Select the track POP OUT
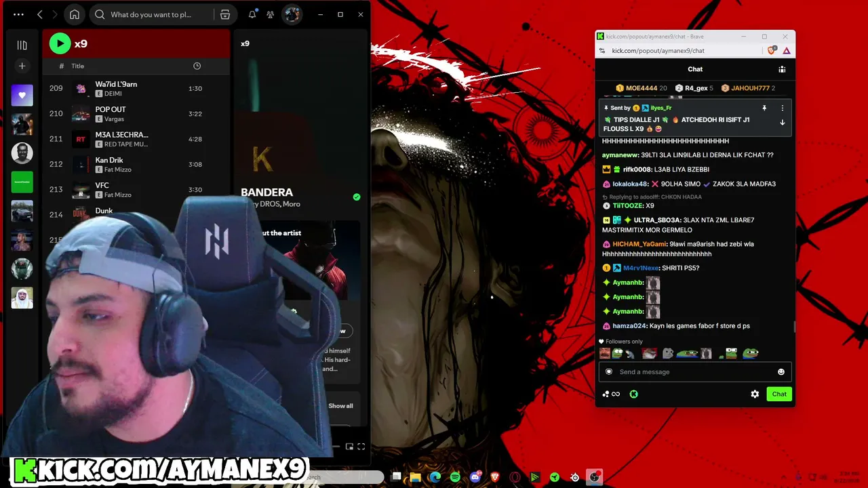This screenshot has width=868, height=488. 111,109
